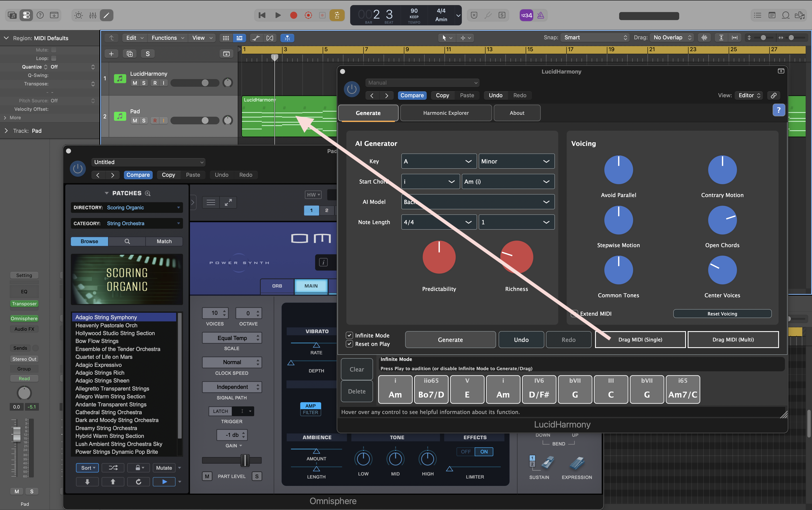Toggle the Editors pencil icon
Screen dimensions: 812x510
click(106, 15)
